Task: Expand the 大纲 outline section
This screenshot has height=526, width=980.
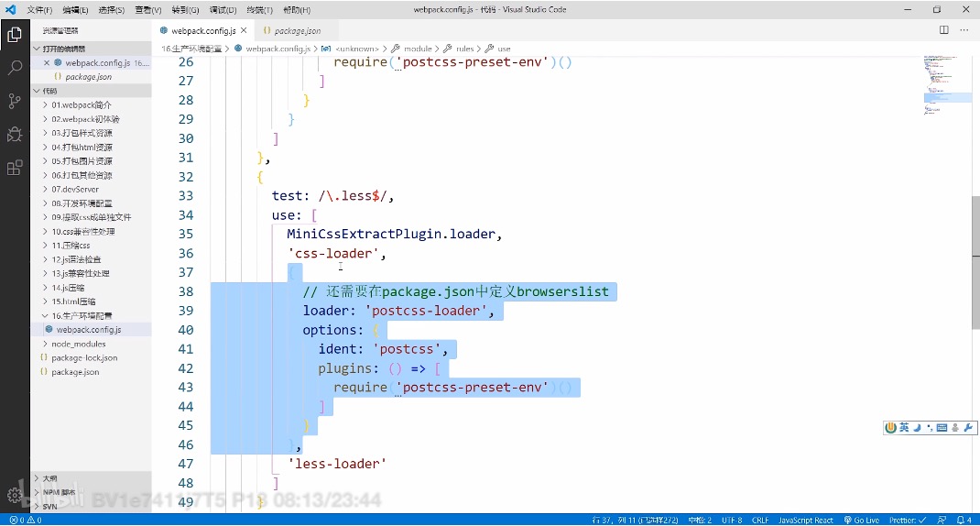Action: pyautogui.click(x=92, y=478)
